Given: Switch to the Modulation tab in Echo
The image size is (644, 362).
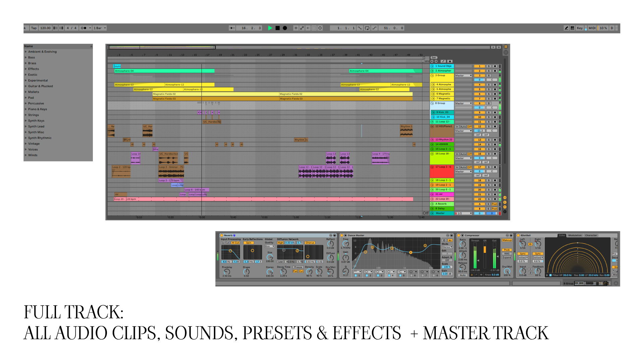Looking at the screenshot, I should click(575, 235).
